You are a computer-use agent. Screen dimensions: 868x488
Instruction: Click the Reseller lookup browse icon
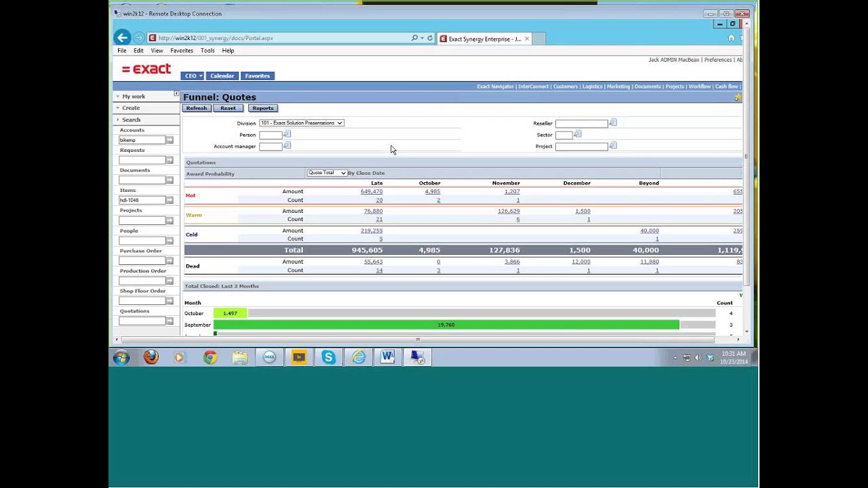pyautogui.click(x=613, y=122)
